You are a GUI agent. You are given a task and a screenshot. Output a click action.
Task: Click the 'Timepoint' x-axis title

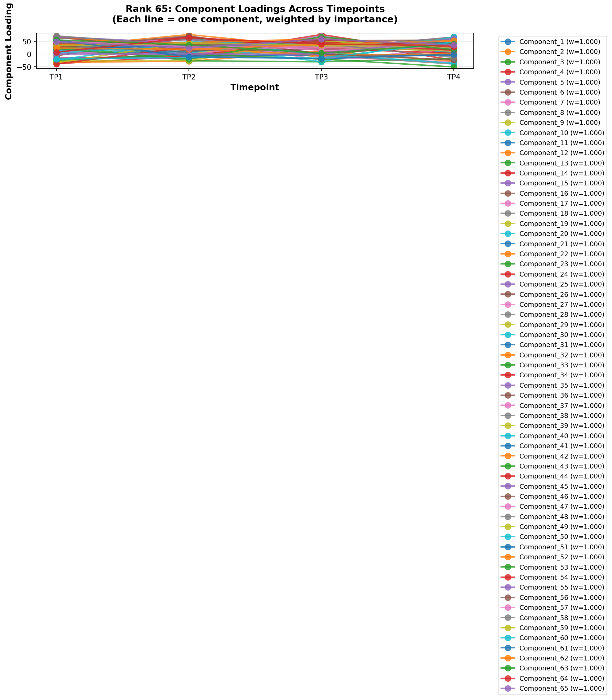pos(255,87)
